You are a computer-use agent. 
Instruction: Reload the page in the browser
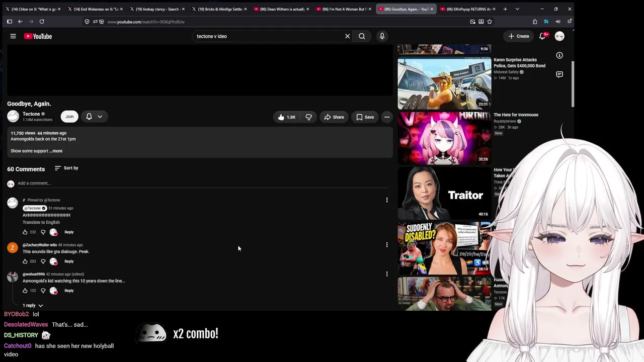tap(42, 22)
